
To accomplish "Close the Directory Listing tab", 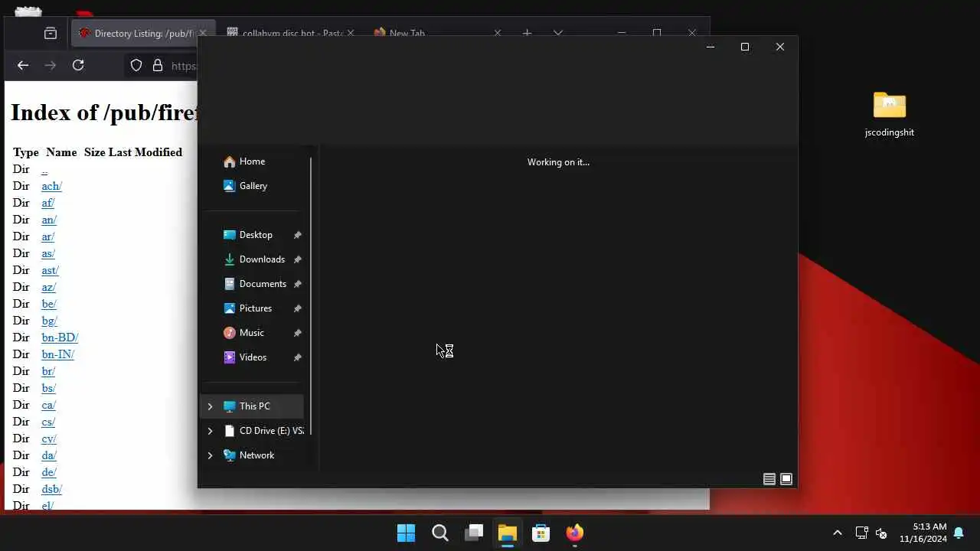I will [x=203, y=34].
